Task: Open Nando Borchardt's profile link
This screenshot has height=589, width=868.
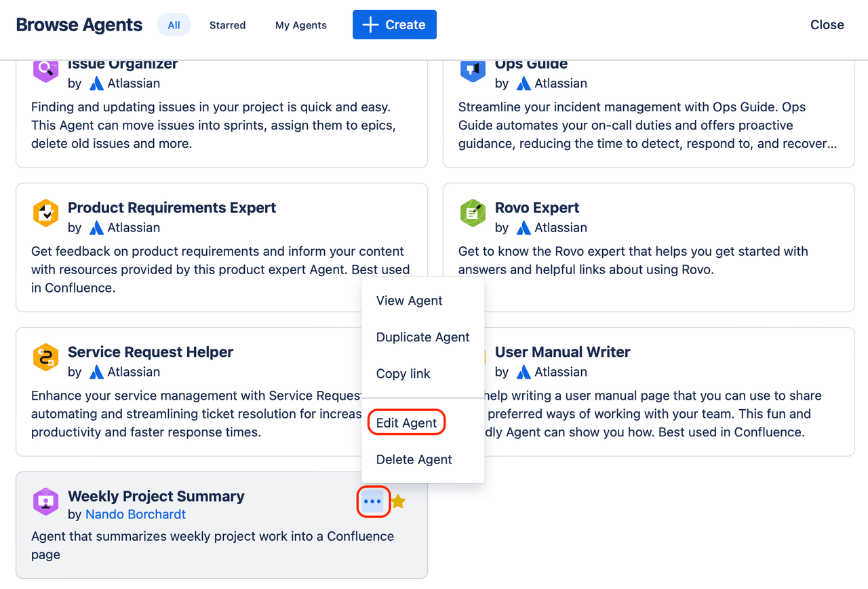Action: (136, 514)
